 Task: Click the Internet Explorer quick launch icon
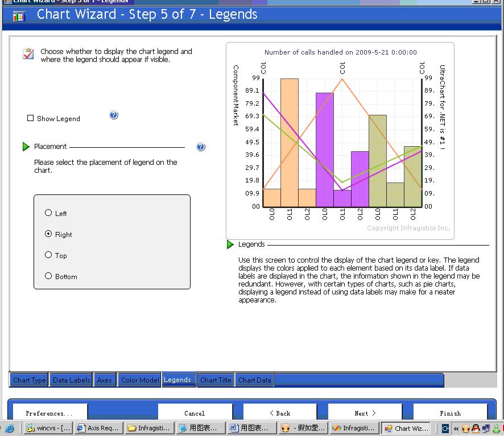[9, 428]
